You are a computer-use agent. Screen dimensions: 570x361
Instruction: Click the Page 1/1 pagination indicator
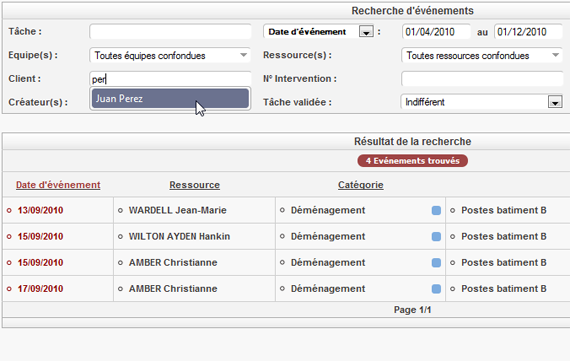click(412, 310)
